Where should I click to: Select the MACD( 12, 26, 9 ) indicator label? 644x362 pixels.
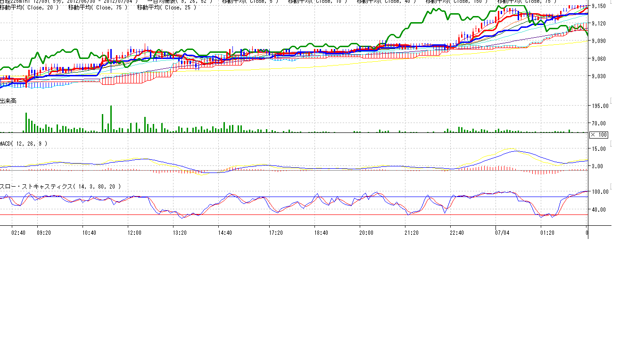(x=24, y=143)
